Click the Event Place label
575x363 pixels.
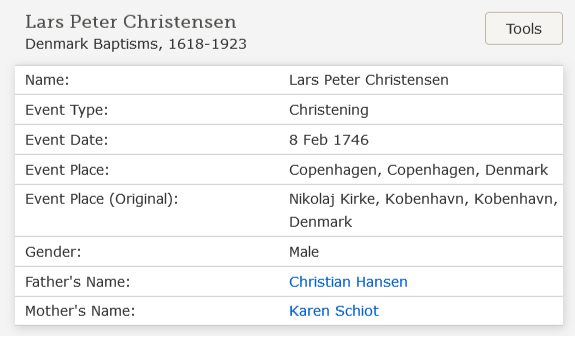67,170
